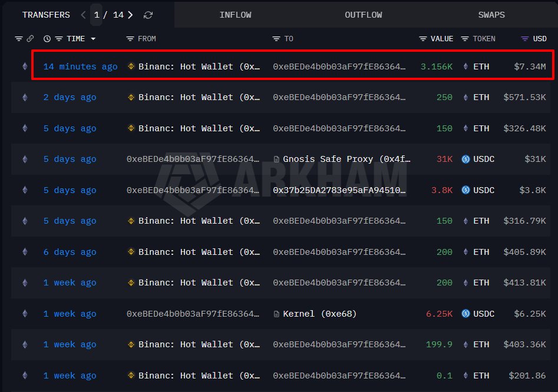Click the USD amount $405.89K
Image resolution: width=558 pixels, height=392 pixels.
(x=524, y=252)
